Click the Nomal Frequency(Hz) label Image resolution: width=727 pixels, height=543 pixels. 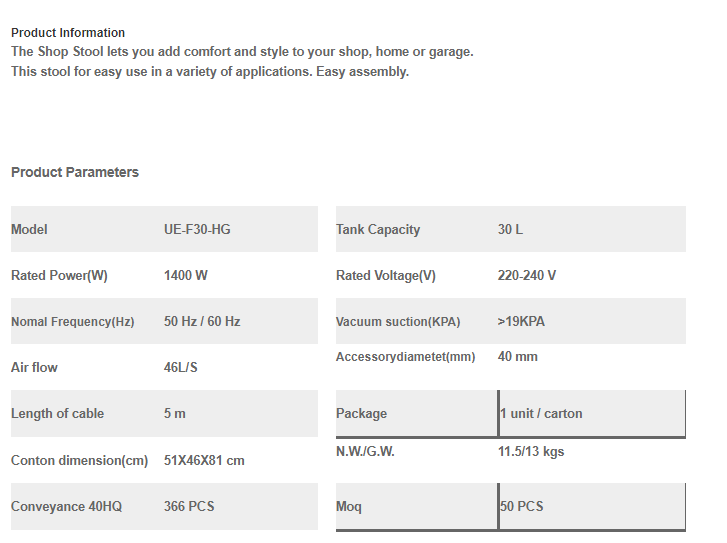(x=73, y=321)
